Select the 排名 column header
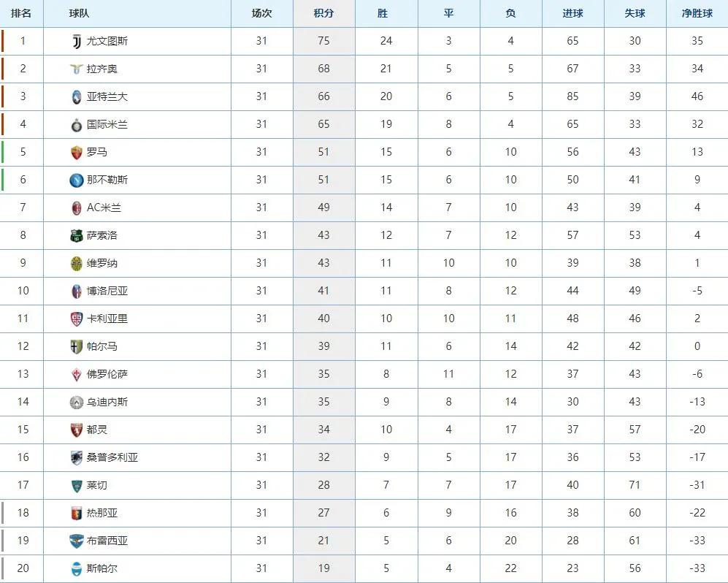This screenshot has width=728, height=583. pos(21,13)
